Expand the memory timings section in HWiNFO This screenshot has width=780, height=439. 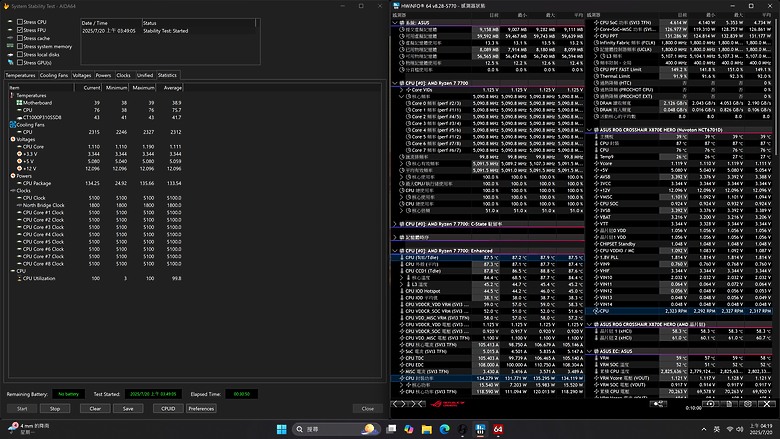(x=395, y=238)
